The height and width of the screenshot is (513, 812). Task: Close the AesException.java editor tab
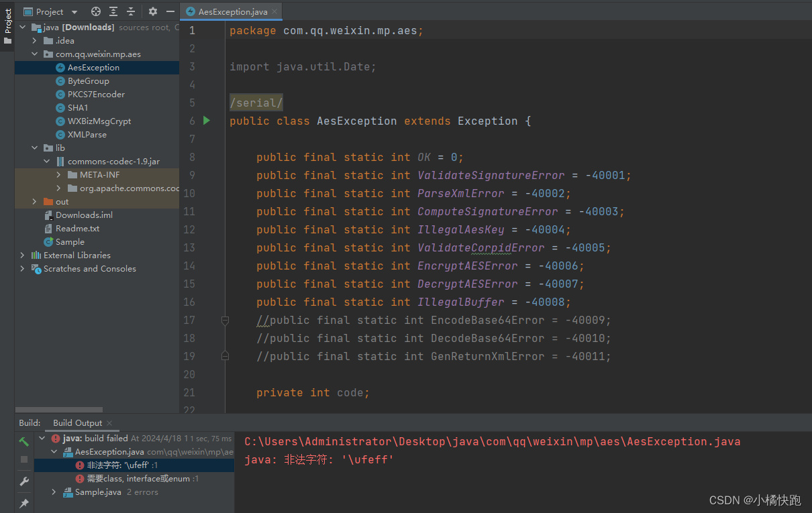(x=276, y=12)
